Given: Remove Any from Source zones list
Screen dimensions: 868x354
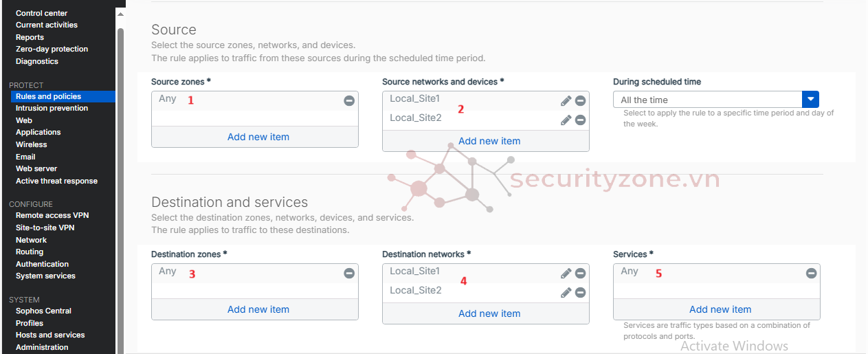Looking at the screenshot, I should (x=349, y=101).
